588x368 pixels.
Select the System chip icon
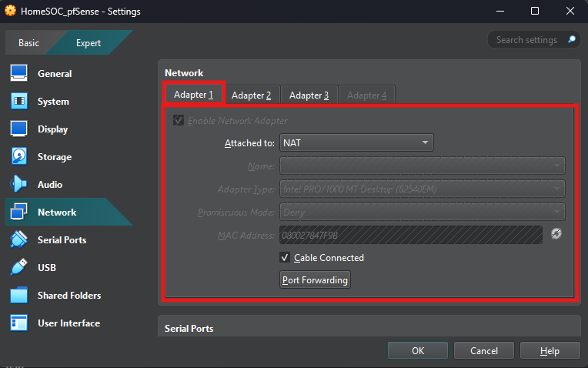(x=19, y=102)
